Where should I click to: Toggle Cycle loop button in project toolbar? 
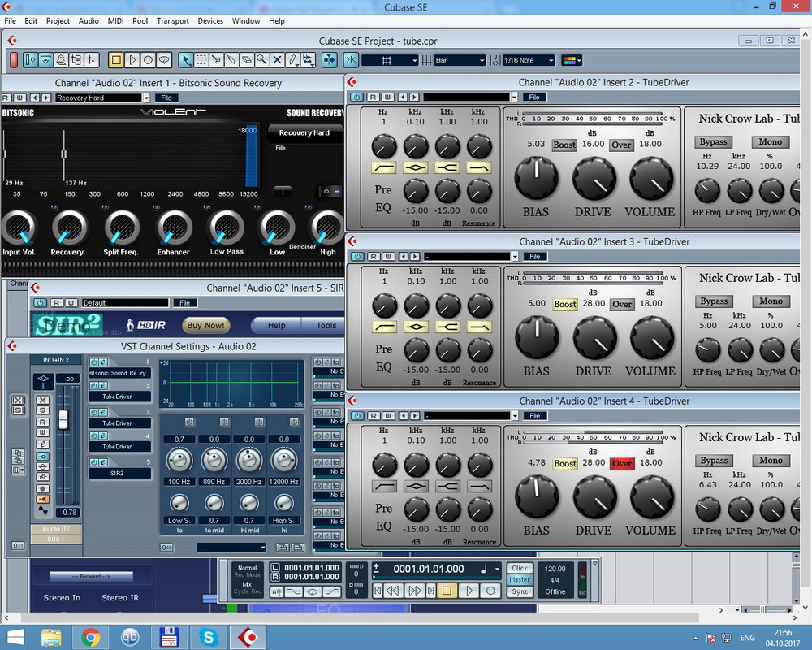click(x=164, y=60)
